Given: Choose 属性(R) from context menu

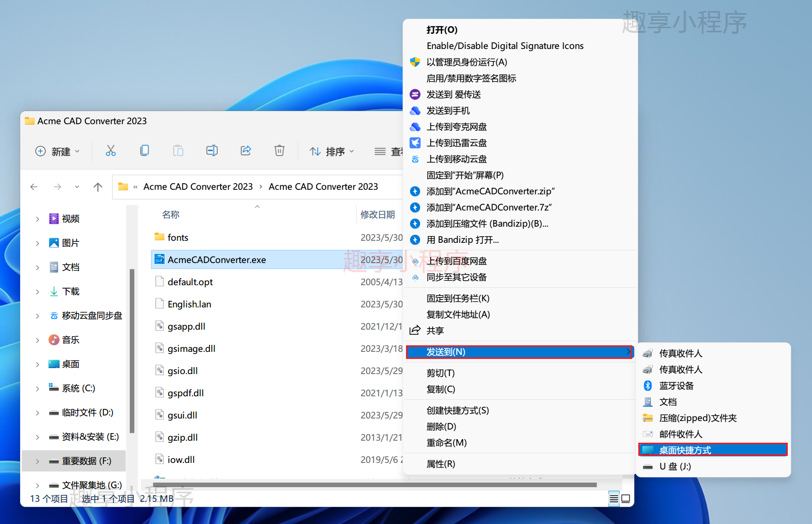Looking at the screenshot, I should [x=520, y=464].
